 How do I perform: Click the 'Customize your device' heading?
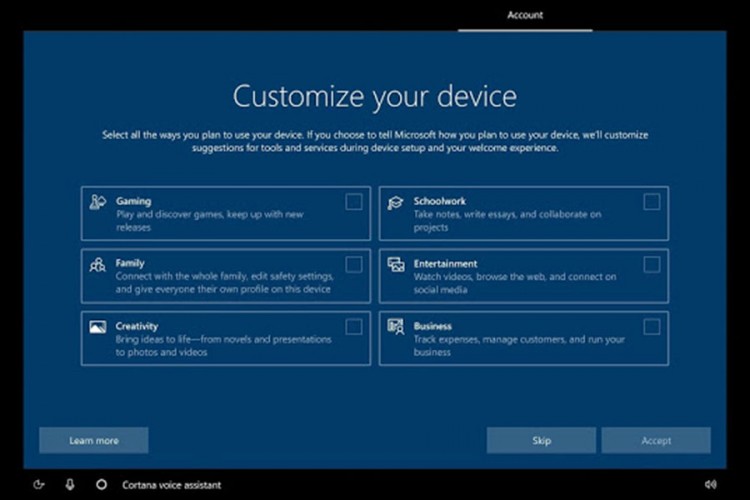[375, 96]
